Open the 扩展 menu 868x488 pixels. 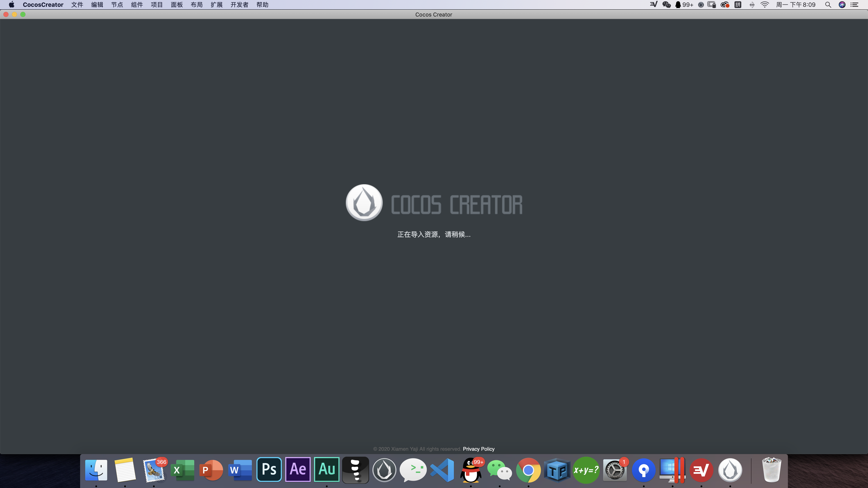[x=216, y=5]
